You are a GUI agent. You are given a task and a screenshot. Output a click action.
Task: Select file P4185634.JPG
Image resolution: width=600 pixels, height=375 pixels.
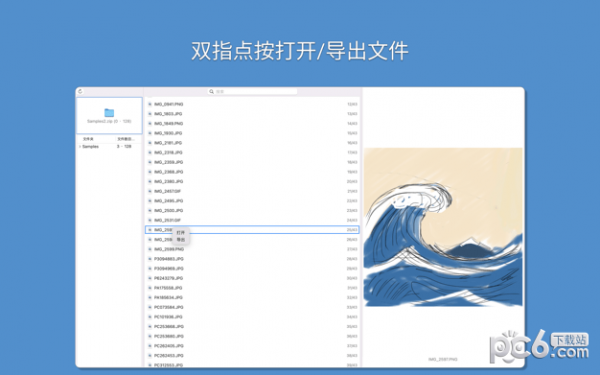click(253, 297)
